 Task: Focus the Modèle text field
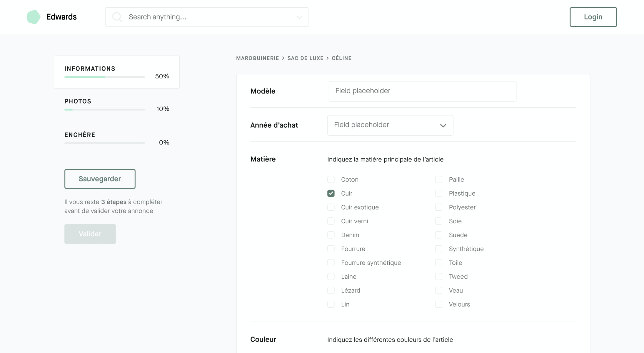click(422, 91)
